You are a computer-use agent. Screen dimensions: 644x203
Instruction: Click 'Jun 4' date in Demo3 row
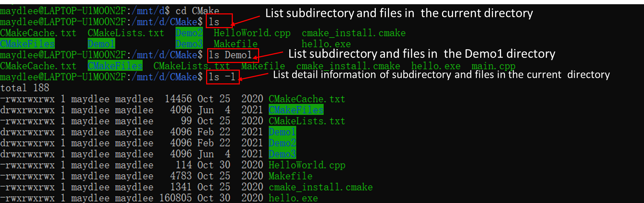coord(214,154)
